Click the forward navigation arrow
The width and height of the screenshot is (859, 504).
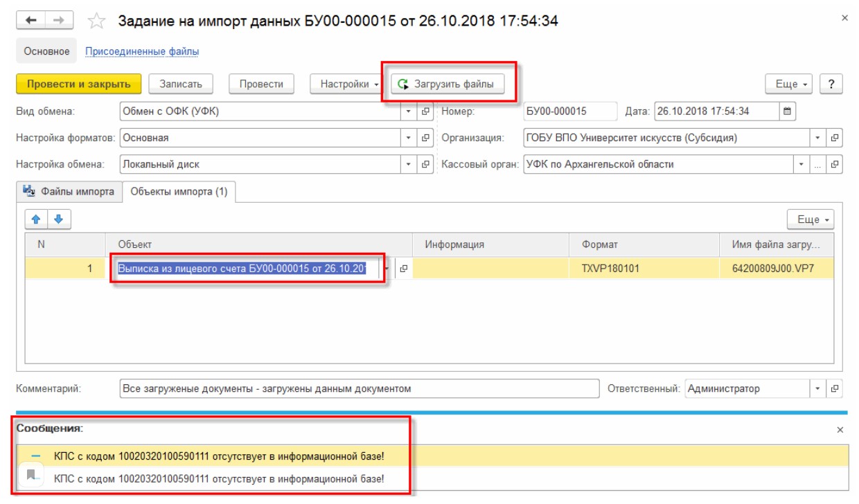(60, 21)
